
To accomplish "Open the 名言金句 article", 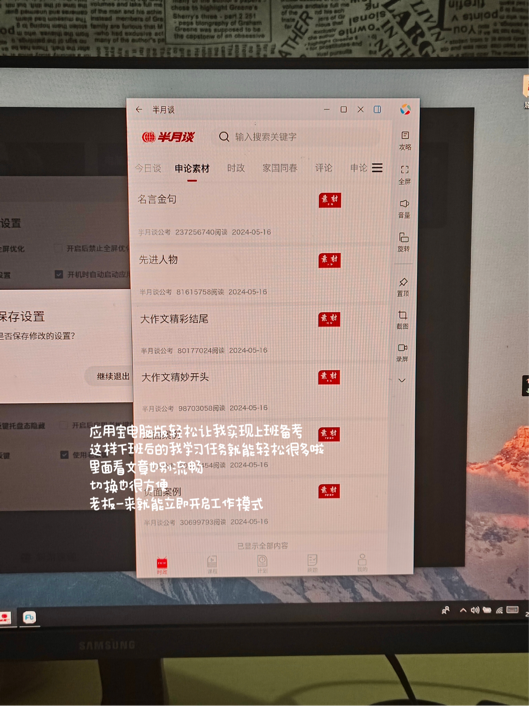I will pyautogui.click(x=157, y=199).
